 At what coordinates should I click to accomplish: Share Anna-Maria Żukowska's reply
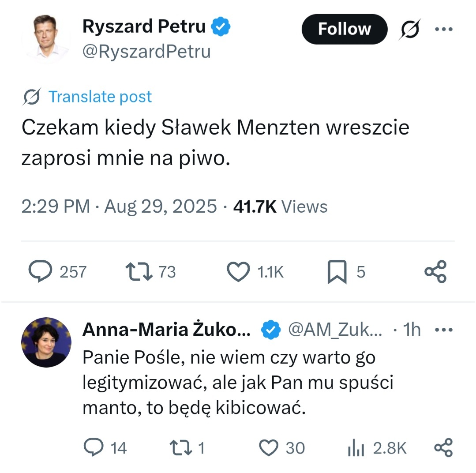pos(443,448)
